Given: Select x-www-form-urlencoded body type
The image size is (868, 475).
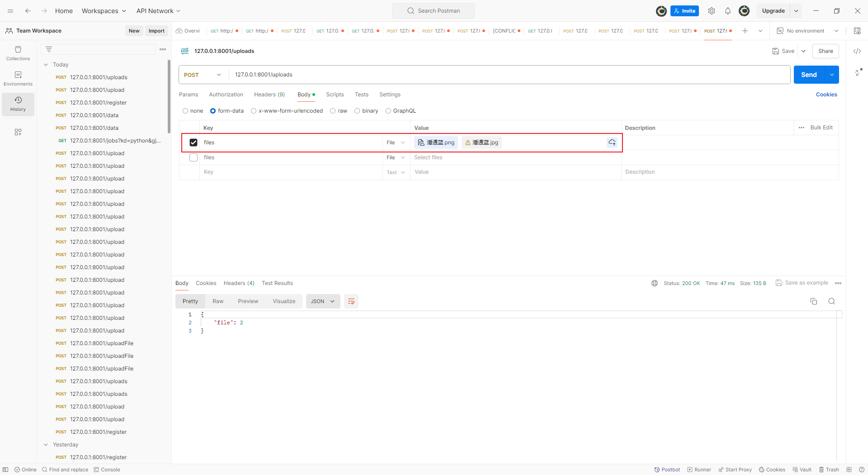Looking at the screenshot, I should click(x=254, y=111).
